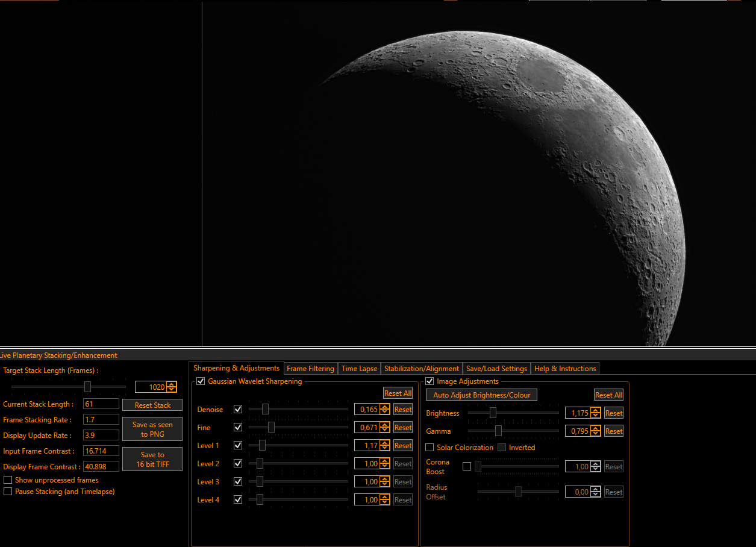
Task: Click Auto Adjust Brightness/Colour
Action: [x=482, y=395]
